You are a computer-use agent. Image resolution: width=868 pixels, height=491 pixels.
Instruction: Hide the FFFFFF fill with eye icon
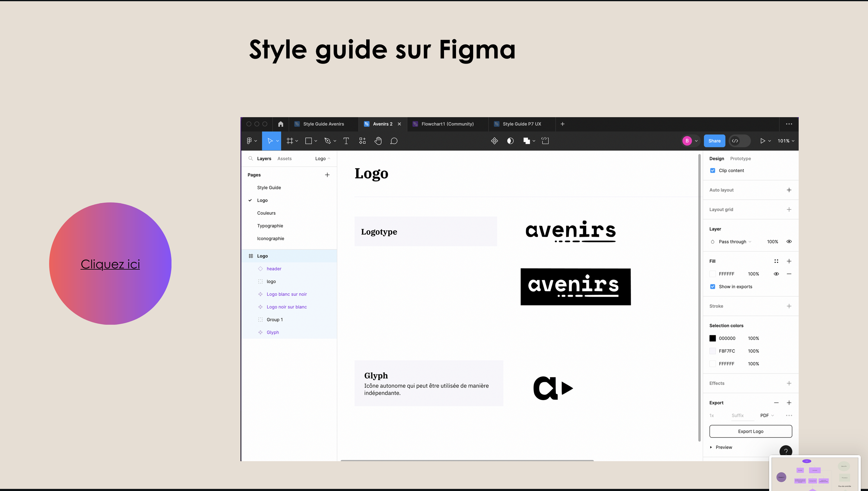(776, 274)
